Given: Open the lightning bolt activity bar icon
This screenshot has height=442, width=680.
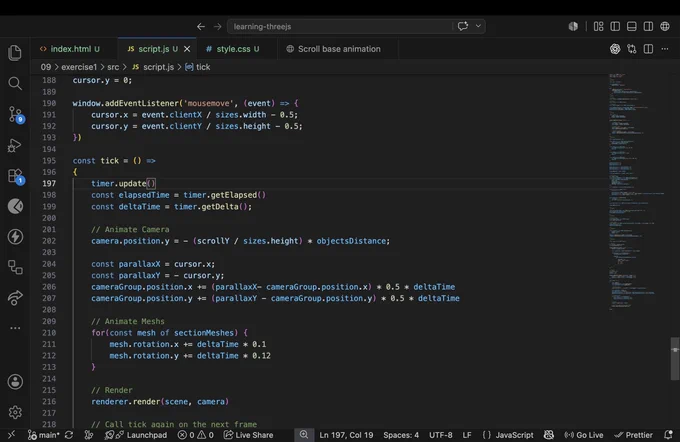Looking at the screenshot, I should [x=15, y=237].
